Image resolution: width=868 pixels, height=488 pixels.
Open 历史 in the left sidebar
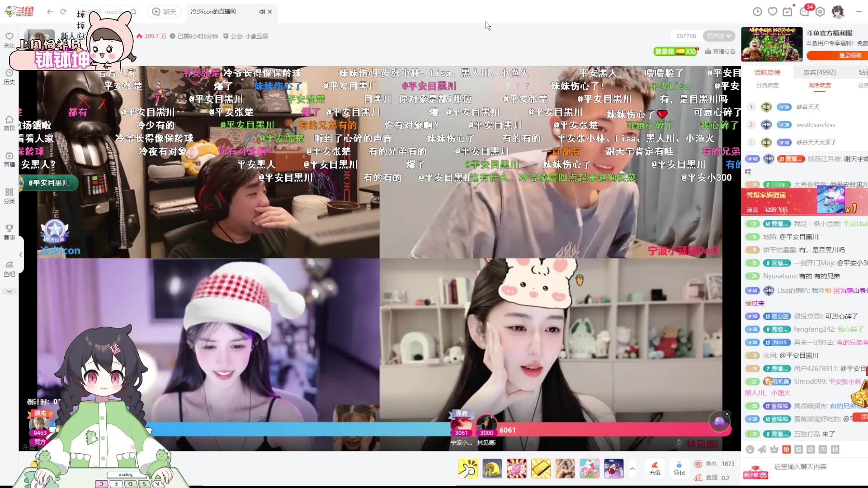[x=9, y=77]
